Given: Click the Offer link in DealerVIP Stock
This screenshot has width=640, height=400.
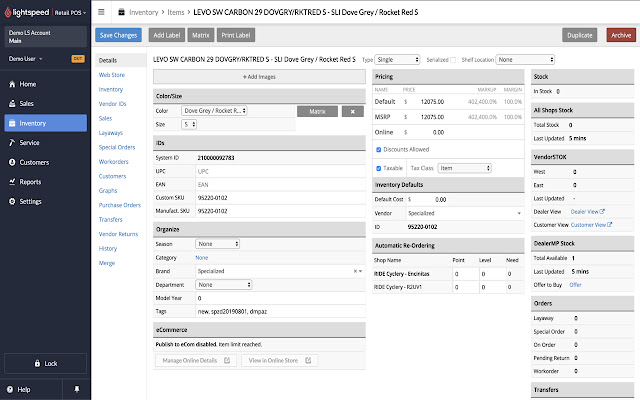Looking at the screenshot, I should click(x=576, y=284).
